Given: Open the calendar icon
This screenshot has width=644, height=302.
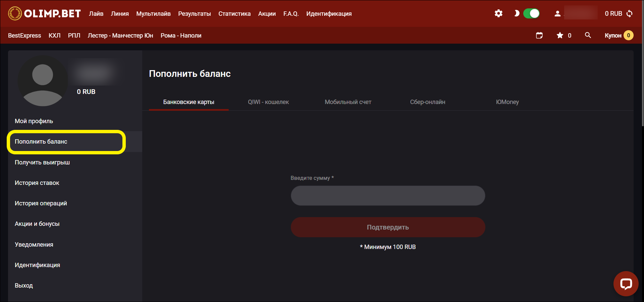Looking at the screenshot, I should (539, 35).
